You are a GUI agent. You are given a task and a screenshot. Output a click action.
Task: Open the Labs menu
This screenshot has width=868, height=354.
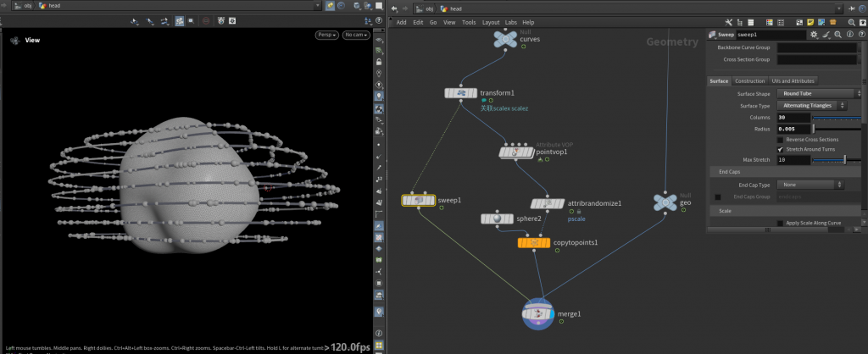[x=509, y=22]
